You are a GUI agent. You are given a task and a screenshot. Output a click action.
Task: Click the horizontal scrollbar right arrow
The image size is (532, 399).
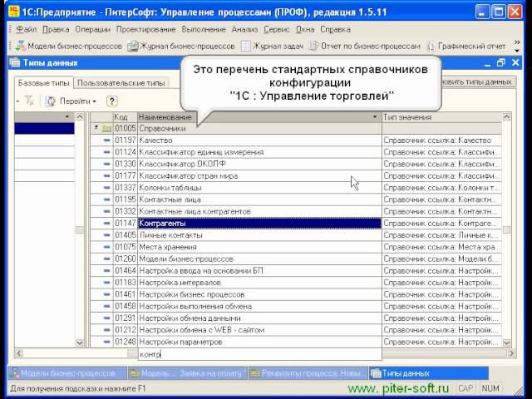pos(511,353)
